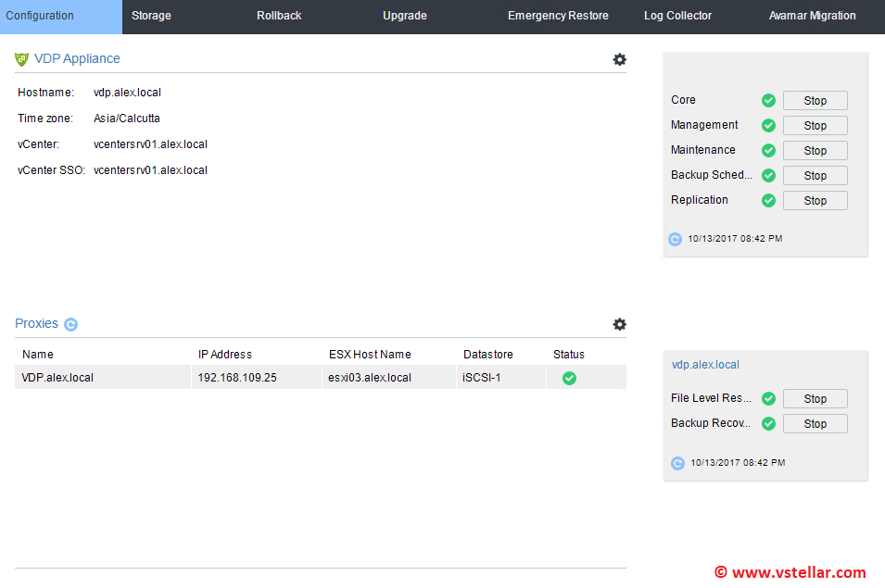Click the VDP Appliance settings gear icon

click(x=619, y=59)
